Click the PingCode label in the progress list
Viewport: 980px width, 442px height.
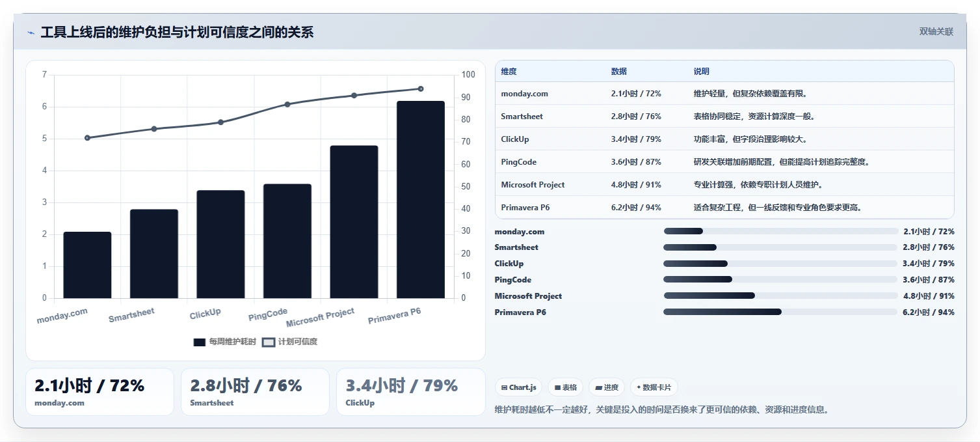[513, 280]
